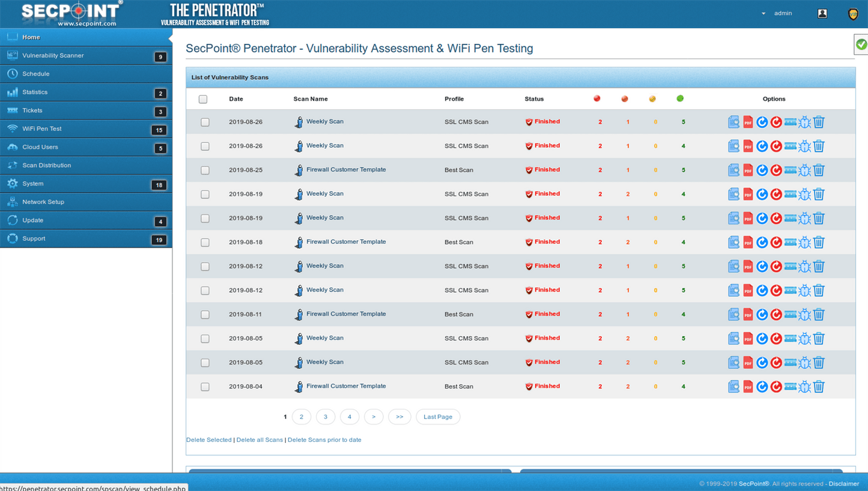Delete the 2019-08-05 Weekly Scan with the trash icon
Image resolution: width=868 pixels, height=491 pixels.
pyautogui.click(x=819, y=338)
